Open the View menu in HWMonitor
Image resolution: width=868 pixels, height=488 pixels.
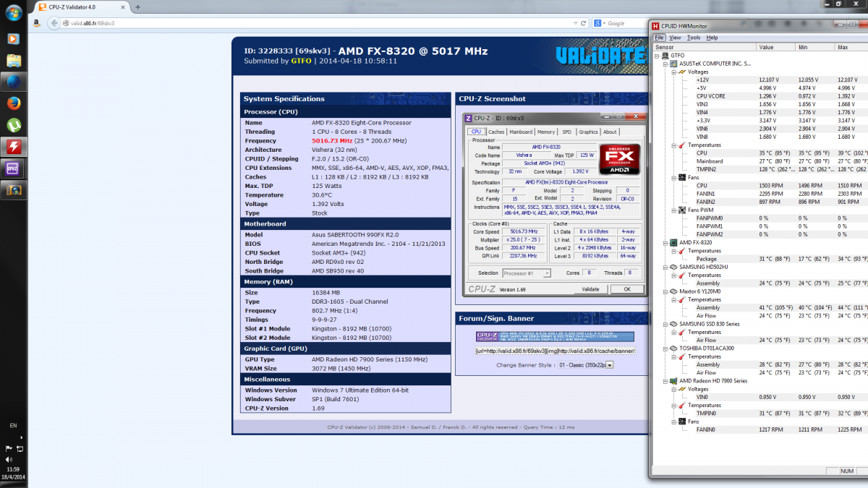point(675,38)
